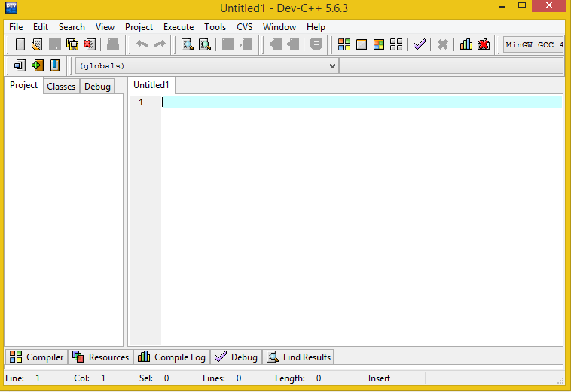Open the Compiler tab at the bottom

point(36,357)
